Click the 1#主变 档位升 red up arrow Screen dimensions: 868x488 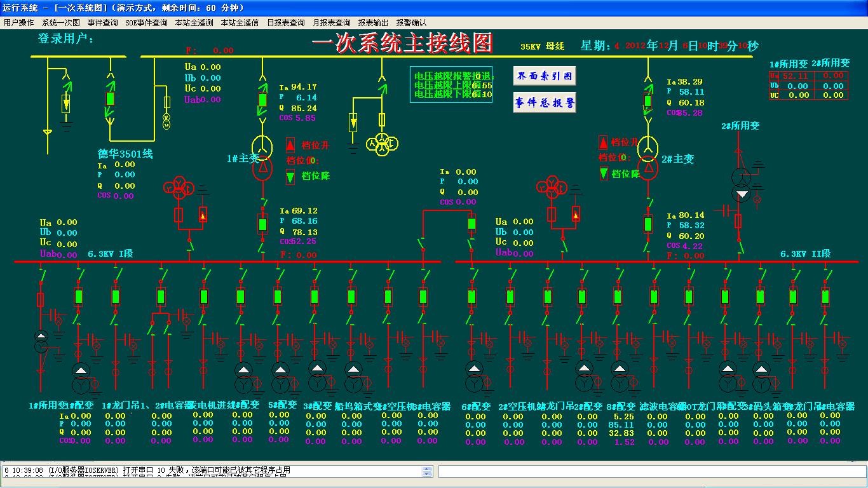tap(290, 144)
